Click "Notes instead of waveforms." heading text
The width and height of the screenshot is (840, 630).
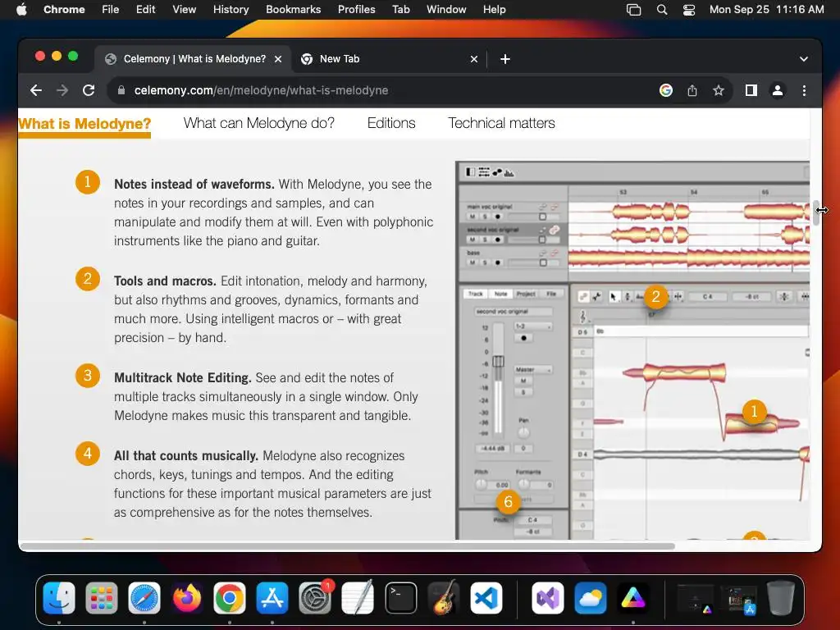(194, 185)
